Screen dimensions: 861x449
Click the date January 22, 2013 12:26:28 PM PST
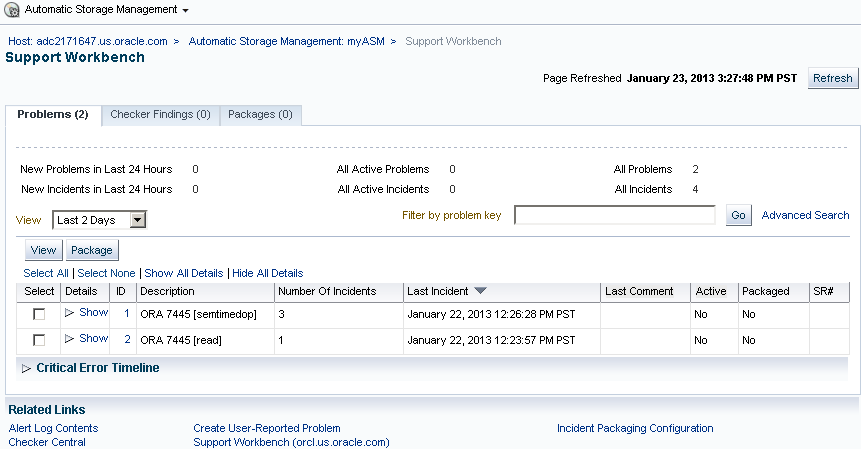[x=491, y=315]
